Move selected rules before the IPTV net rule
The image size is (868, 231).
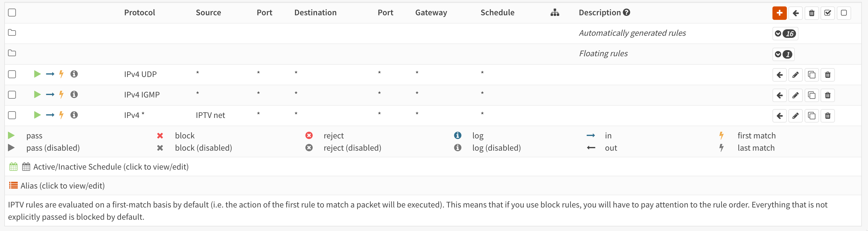[779, 116]
